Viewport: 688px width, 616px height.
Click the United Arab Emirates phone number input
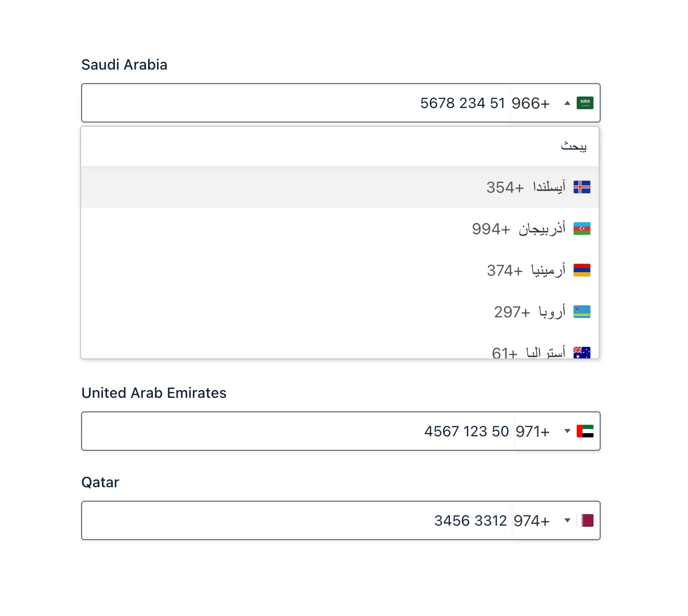[298, 431]
